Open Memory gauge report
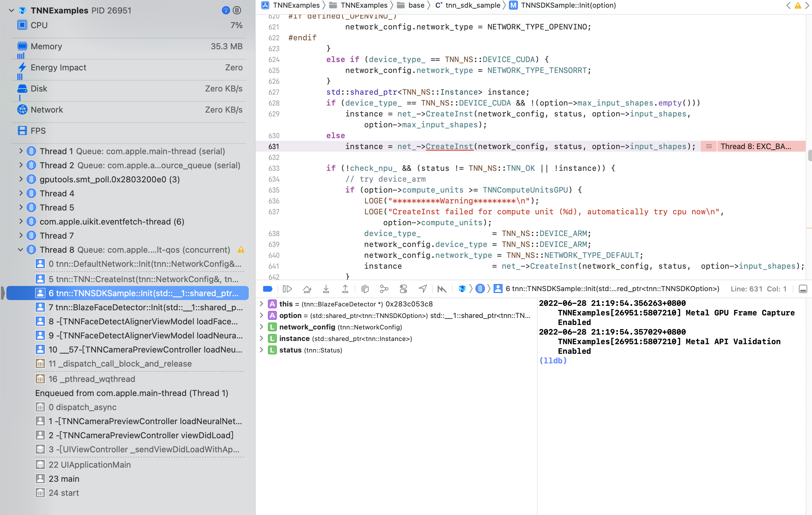Image resolution: width=812 pixels, height=515 pixels. 129,47
